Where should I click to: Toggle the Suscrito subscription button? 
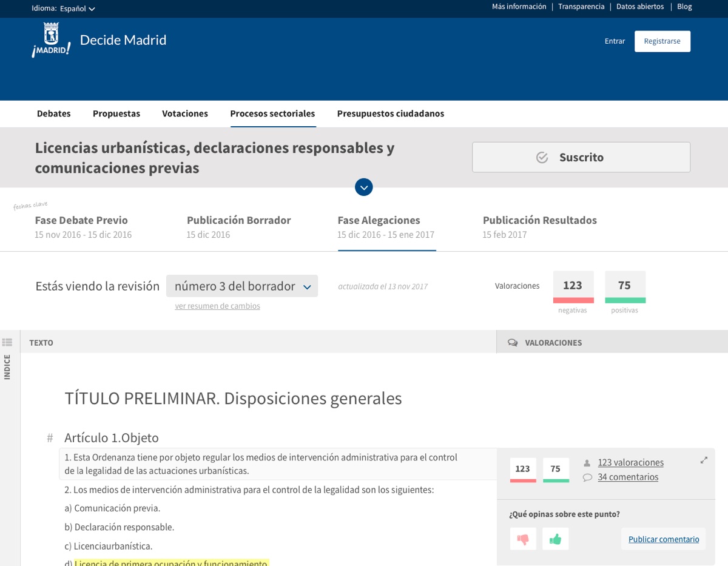(581, 158)
